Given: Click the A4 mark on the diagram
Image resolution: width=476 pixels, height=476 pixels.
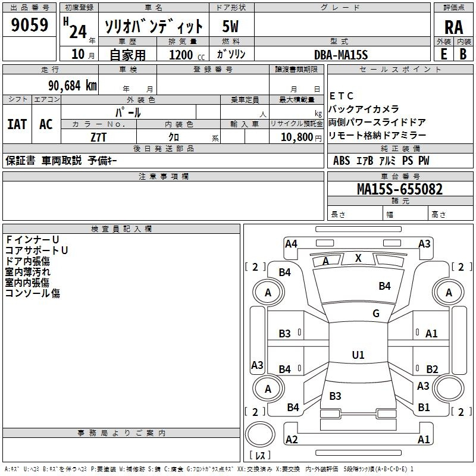Looking at the screenshot, I should coord(291,243).
